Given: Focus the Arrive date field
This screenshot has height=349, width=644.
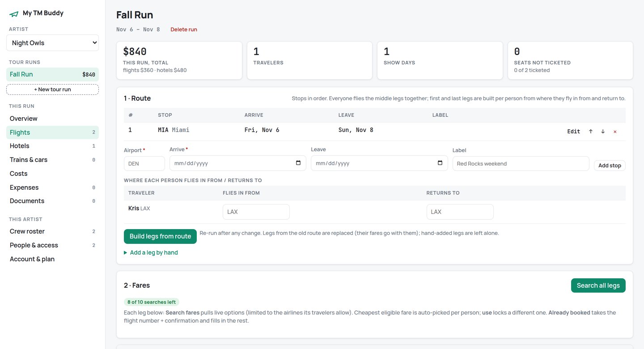Looking at the screenshot, I should coord(238,163).
